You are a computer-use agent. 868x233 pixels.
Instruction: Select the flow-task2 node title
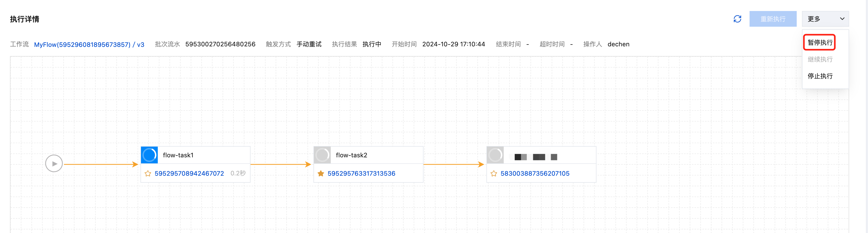pyautogui.click(x=351, y=155)
